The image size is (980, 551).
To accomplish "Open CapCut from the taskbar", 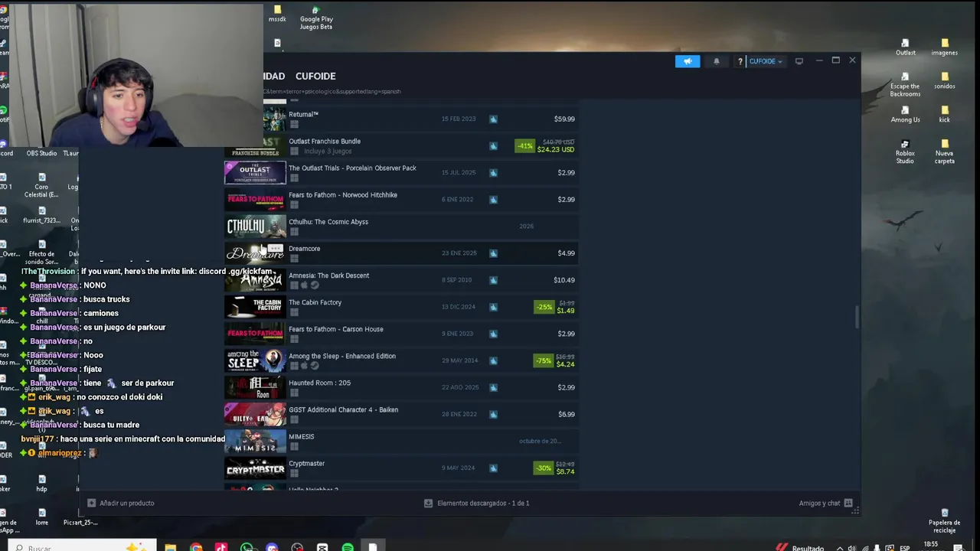I will click(322, 547).
